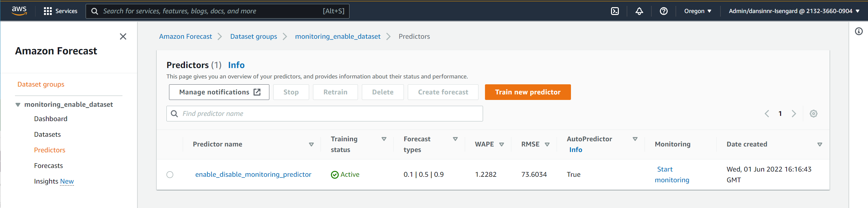Collapse the monitoring_enable_dataset tree node
This screenshot has width=868, height=208.
pyautogui.click(x=18, y=105)
